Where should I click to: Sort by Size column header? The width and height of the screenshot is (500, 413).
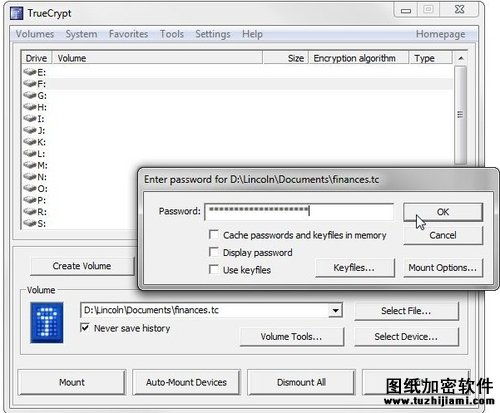click(286, 58)
